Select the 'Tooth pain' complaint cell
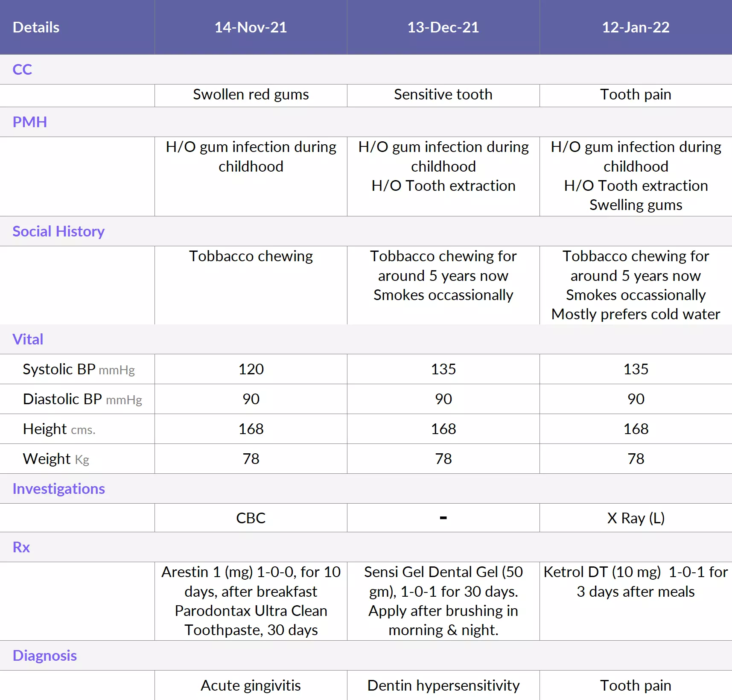 pyautogui.click(x=636, y=96)
